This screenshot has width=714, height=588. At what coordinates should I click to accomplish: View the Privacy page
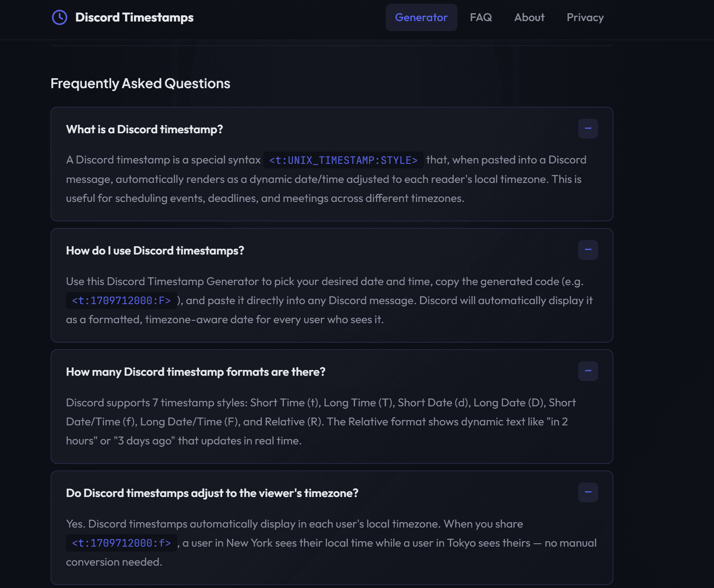tap(585, 17)
